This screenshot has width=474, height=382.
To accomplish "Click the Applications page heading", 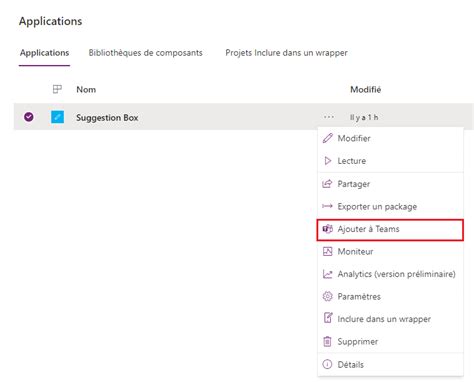I will click(50, 21).
